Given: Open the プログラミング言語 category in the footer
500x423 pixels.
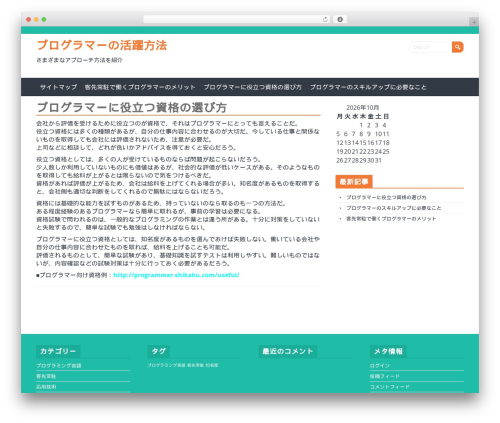Looking at the screenshot, I should tap(59, 366).
